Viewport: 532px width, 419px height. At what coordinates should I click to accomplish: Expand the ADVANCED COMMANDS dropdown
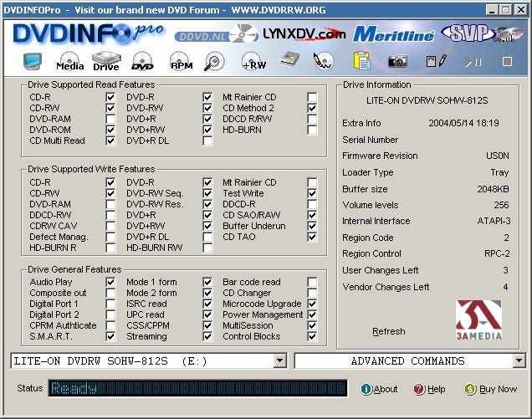(x=519, y=360)
